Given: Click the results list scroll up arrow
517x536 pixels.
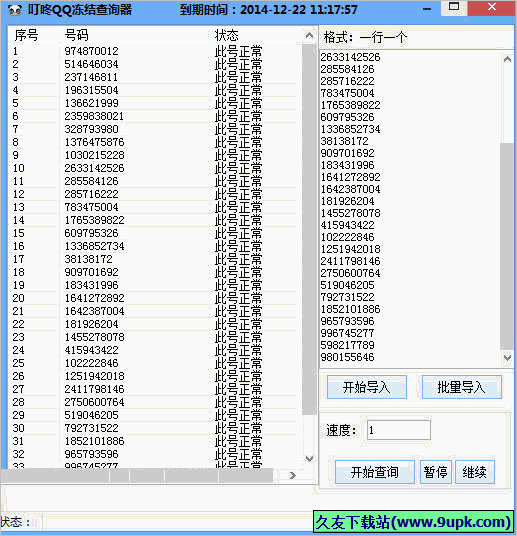Looking at the screenshot, I should tap(309, 35).
